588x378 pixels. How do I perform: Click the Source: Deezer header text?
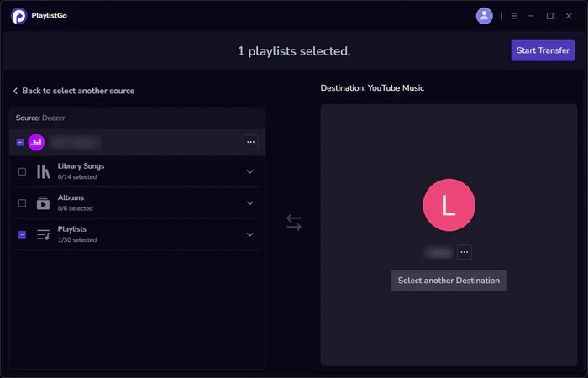pyautogui.click(x=40, y=118)
